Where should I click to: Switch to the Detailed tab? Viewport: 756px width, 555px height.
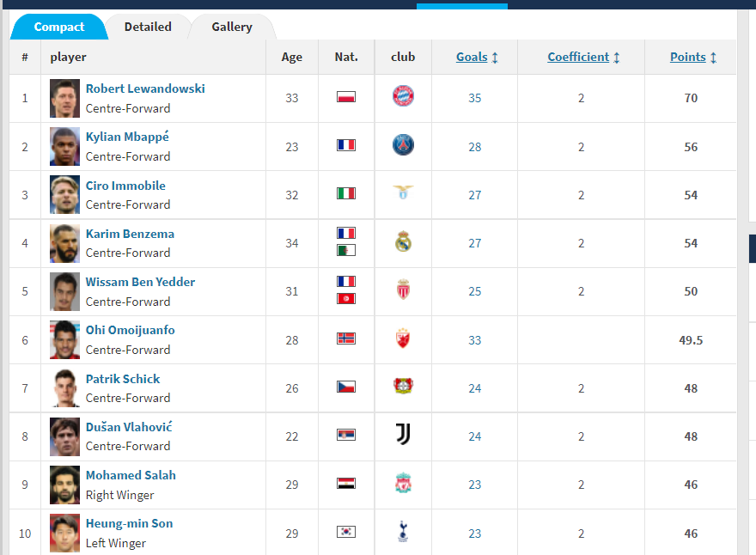point(148,27)
